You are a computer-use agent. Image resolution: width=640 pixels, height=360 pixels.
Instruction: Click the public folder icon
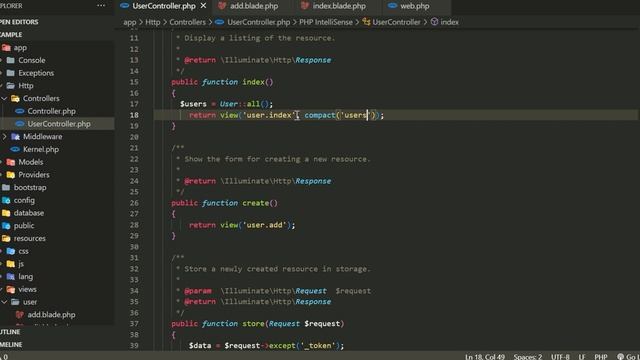point(6,225)
